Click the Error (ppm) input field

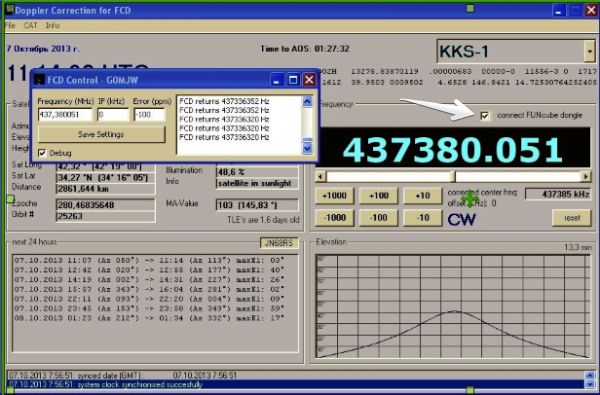tap(149, 114)
